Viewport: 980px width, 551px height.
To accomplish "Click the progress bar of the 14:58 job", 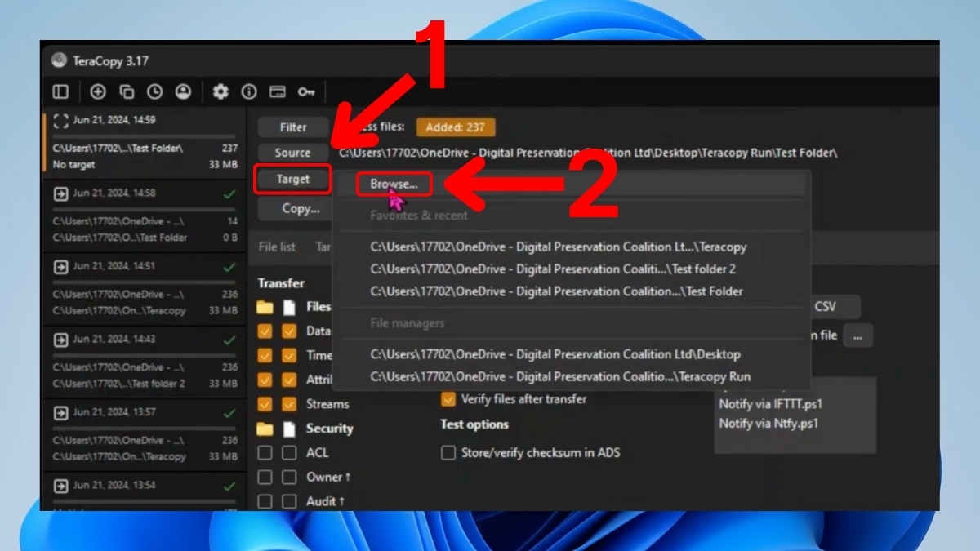I will pyautogui.click(x=144, y=209).
